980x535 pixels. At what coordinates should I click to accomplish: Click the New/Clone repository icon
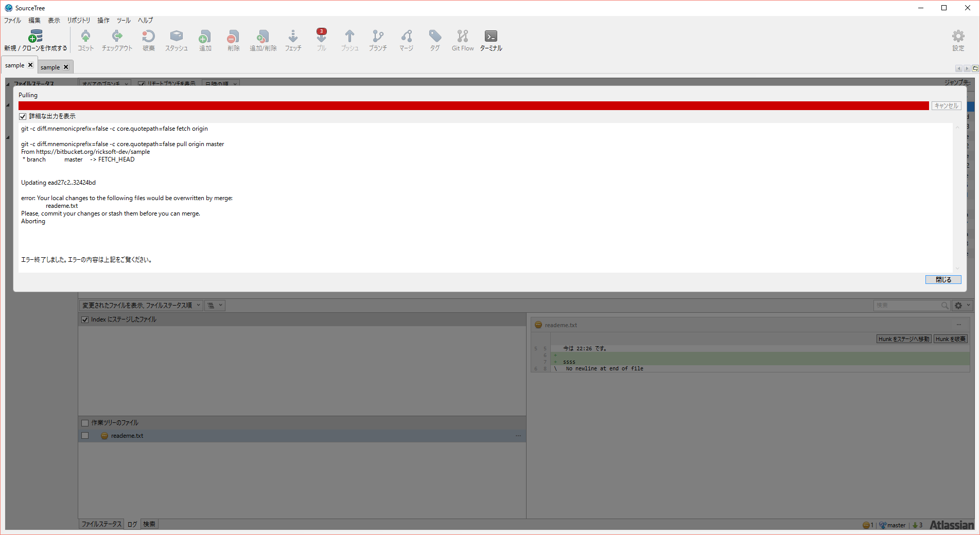click(x=36, y=36)
